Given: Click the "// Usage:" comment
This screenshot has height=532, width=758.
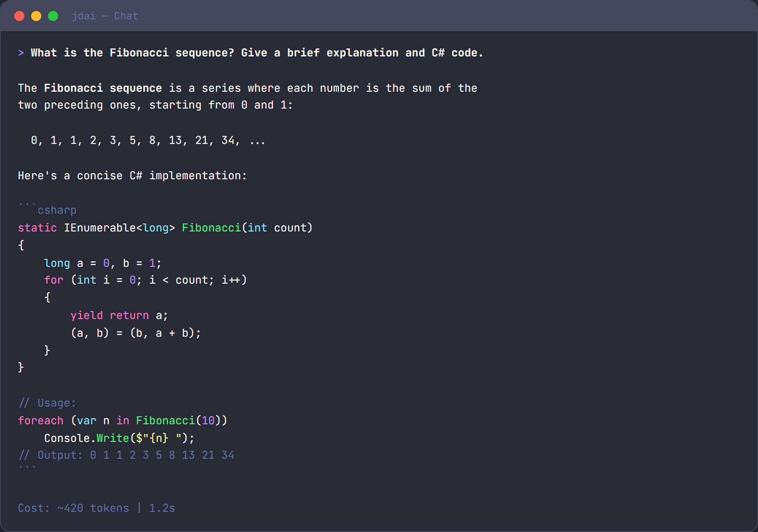Looking at the screenshot, I should point(47,403).
